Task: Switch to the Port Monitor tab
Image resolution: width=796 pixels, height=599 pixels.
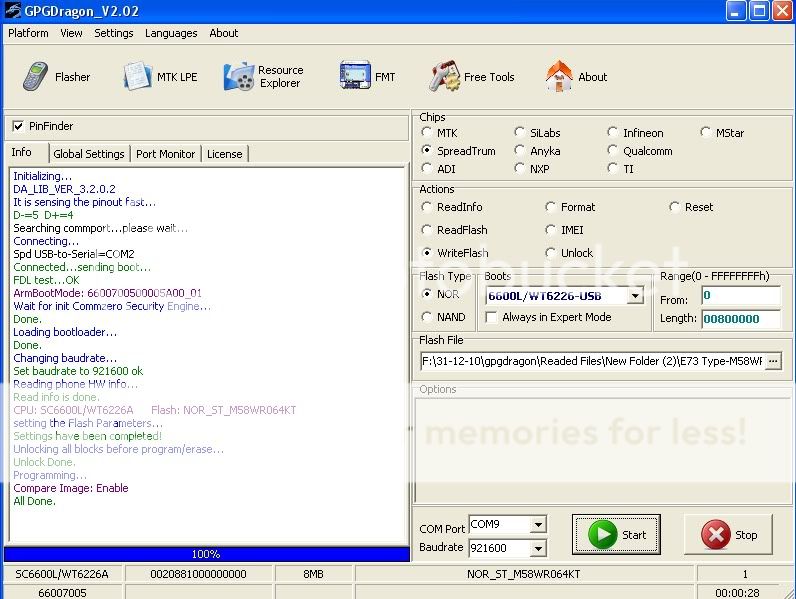Action: tap(165, 154)
